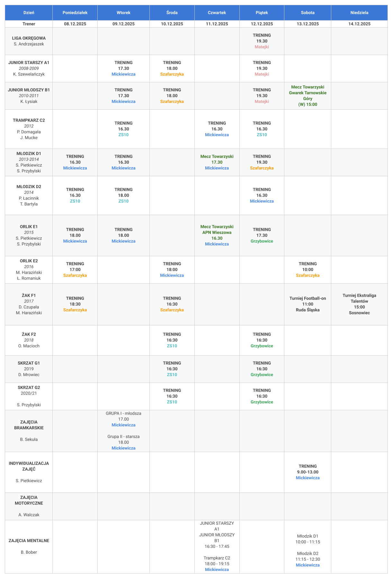This screenshot has height=580, width=392.
Task: Click the Trener label cell
Action: coord(29,24)
